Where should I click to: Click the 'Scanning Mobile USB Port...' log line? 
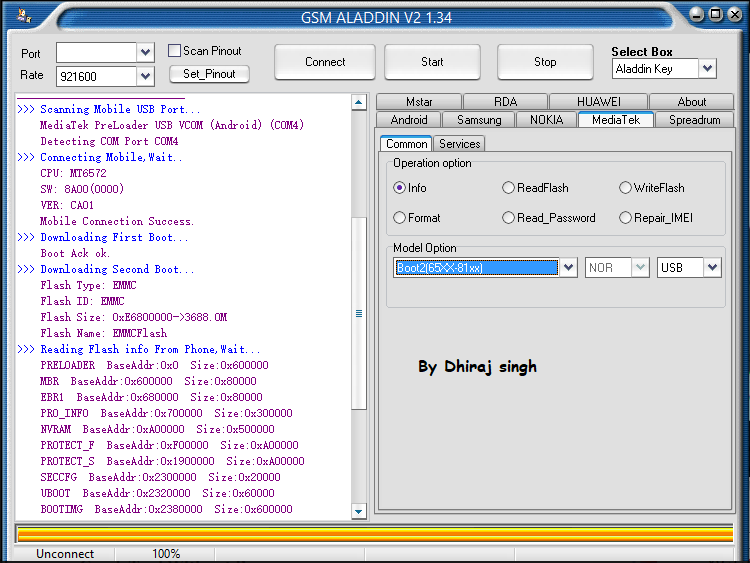120,109
